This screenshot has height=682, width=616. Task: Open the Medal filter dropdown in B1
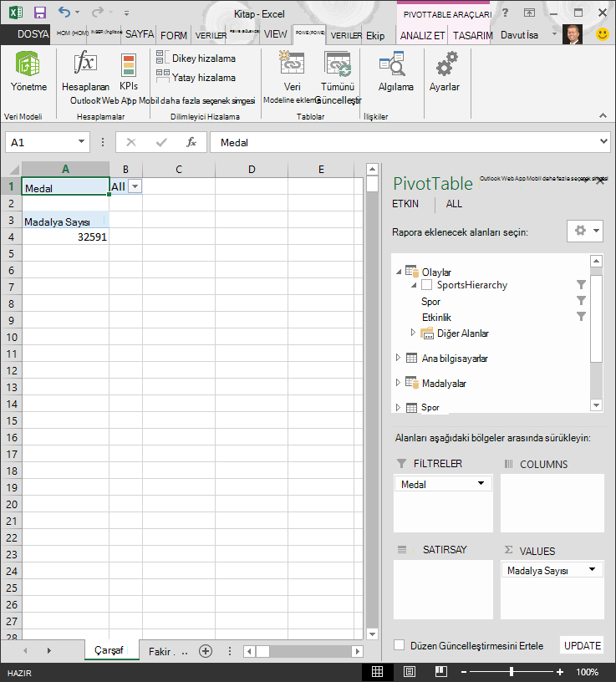pos(135,186)
